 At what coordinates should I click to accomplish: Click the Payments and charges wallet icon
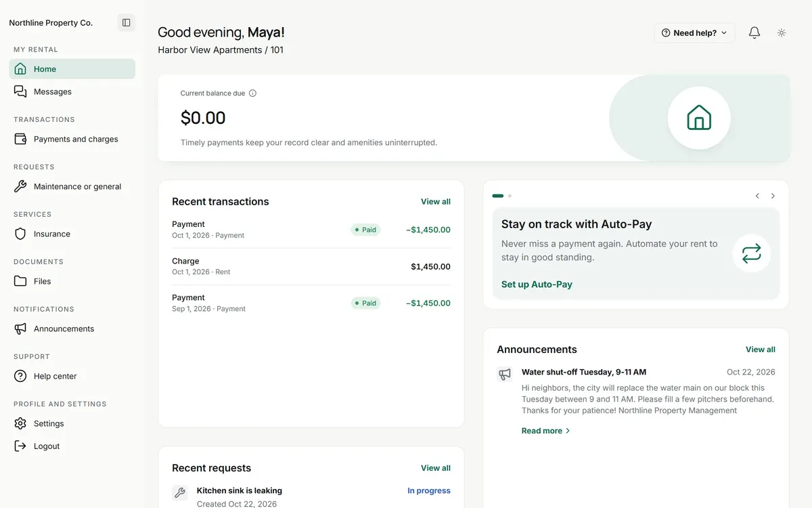[x=20, y=139]
